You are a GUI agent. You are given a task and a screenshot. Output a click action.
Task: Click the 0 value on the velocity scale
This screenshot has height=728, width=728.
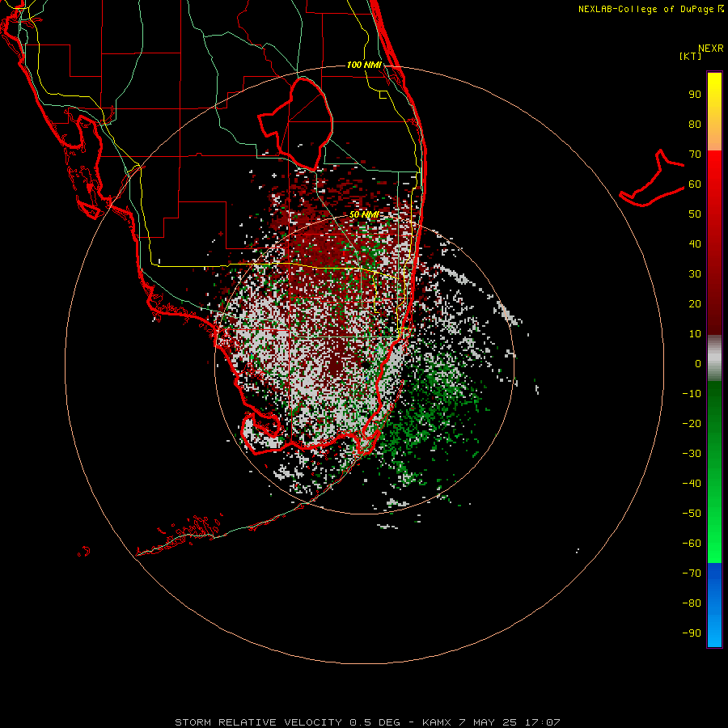click(x=698, y=364)
